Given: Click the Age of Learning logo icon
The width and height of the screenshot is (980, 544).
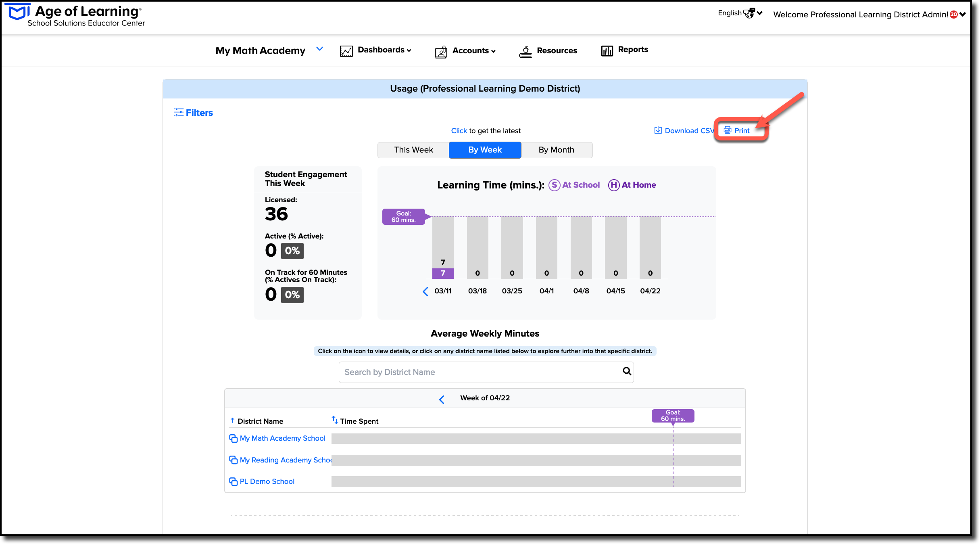Looking at the screenshot, I should (19, 12).
